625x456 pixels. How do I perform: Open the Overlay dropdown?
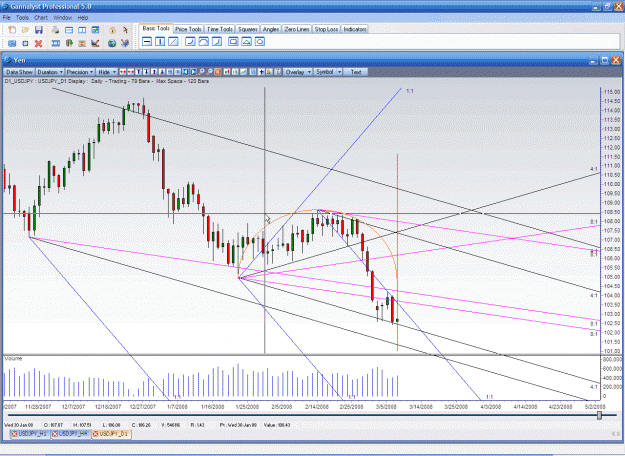pyautogui.click(x=298, y=72)
